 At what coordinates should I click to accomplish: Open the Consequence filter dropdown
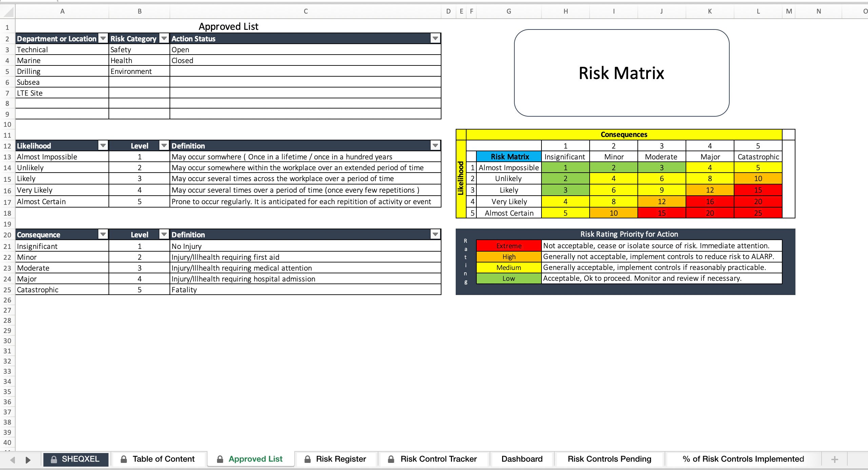(103, 234)
